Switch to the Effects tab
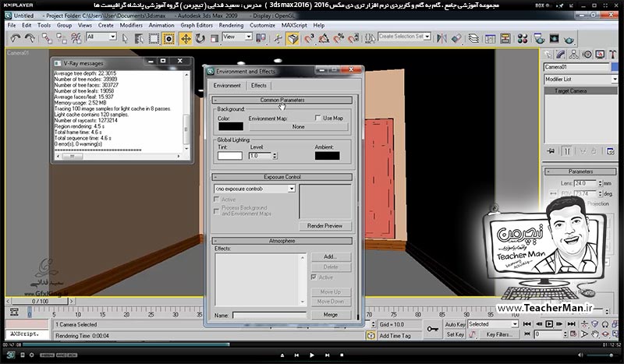Image resolution: width=624 pixels, height=364 pixels. tap(259, 86)
